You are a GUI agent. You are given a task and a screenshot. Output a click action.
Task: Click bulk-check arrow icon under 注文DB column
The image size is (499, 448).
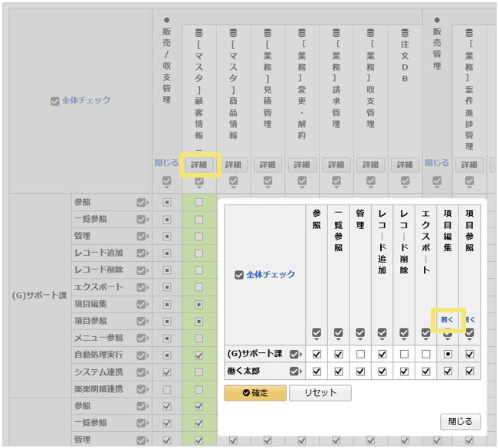[x=405, y=182]
